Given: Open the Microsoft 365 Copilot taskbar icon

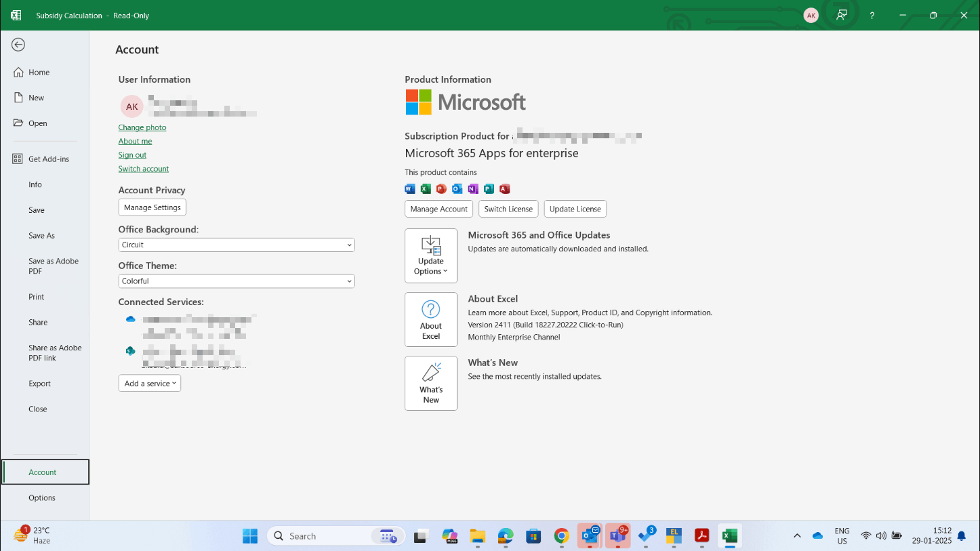Looking at the screenshot, I should click(449, 536).
